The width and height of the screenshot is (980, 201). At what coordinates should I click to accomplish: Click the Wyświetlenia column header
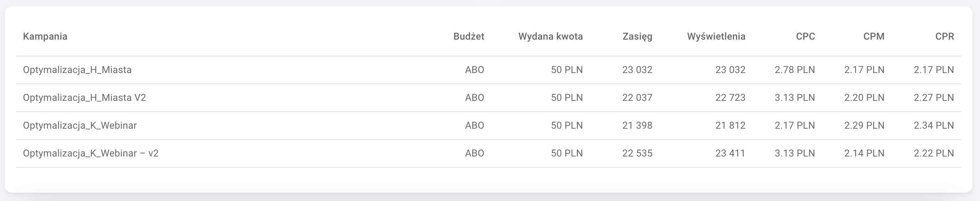[x=716, y=37]
